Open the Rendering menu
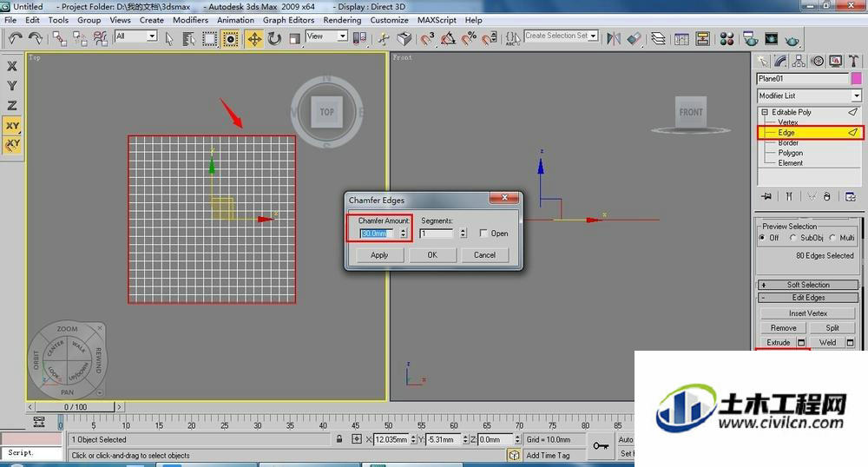Image resolution: width=868 pixels, height=467 pixels. (x=342, y=20)
